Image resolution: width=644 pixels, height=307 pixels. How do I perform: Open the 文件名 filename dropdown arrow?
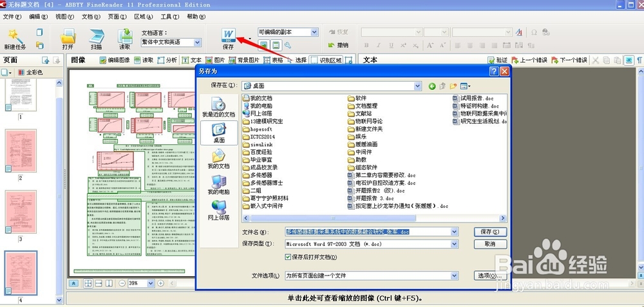[x=454, y=232]
